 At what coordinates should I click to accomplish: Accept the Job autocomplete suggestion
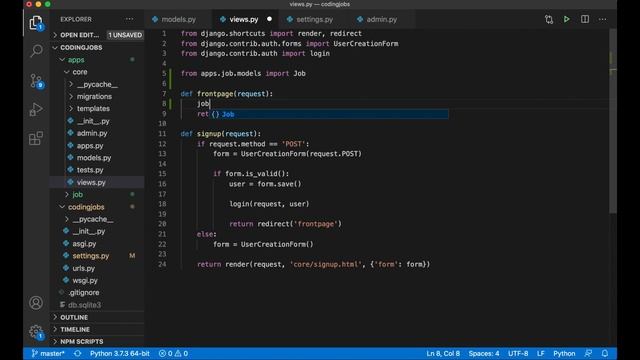pyautogui.click(x=329, y=114)
